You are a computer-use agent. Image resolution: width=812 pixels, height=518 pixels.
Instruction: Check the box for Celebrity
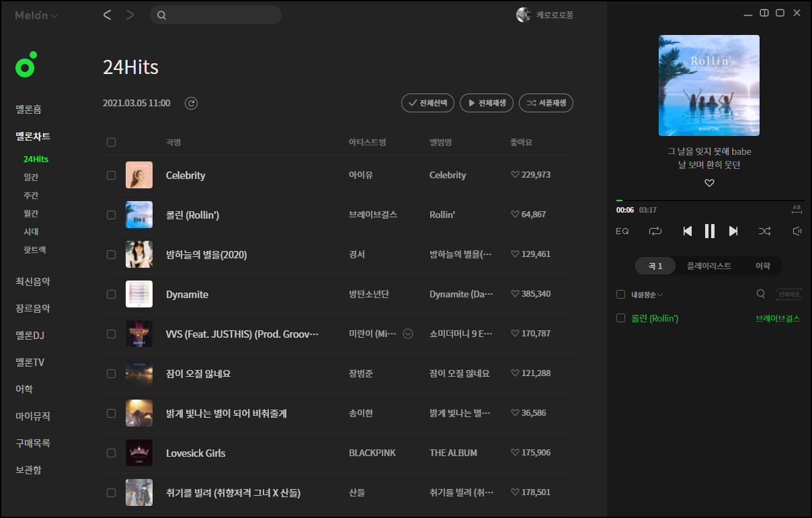point(111,175)
